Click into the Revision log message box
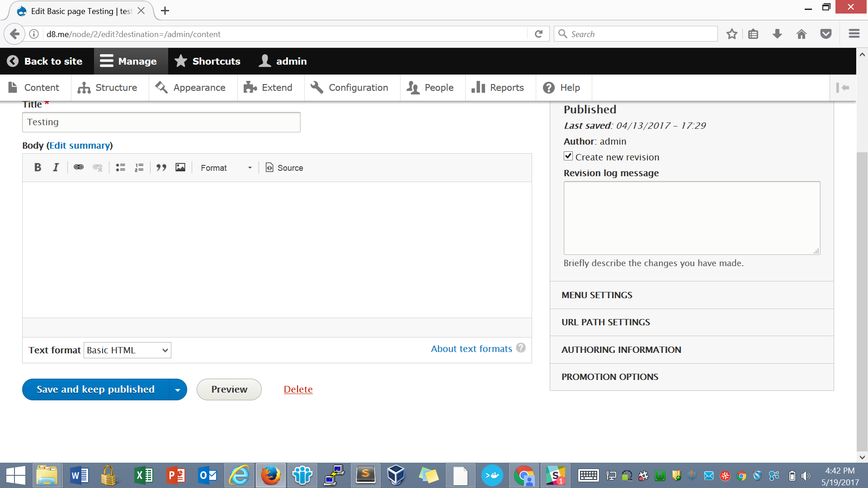 tap(691, 218)
